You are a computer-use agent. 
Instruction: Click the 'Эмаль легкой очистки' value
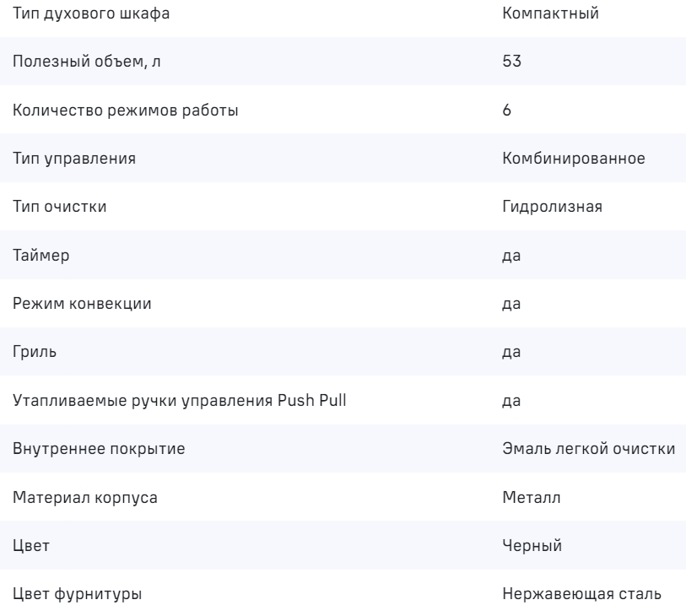pyautogui.click(x=588, y=449)
